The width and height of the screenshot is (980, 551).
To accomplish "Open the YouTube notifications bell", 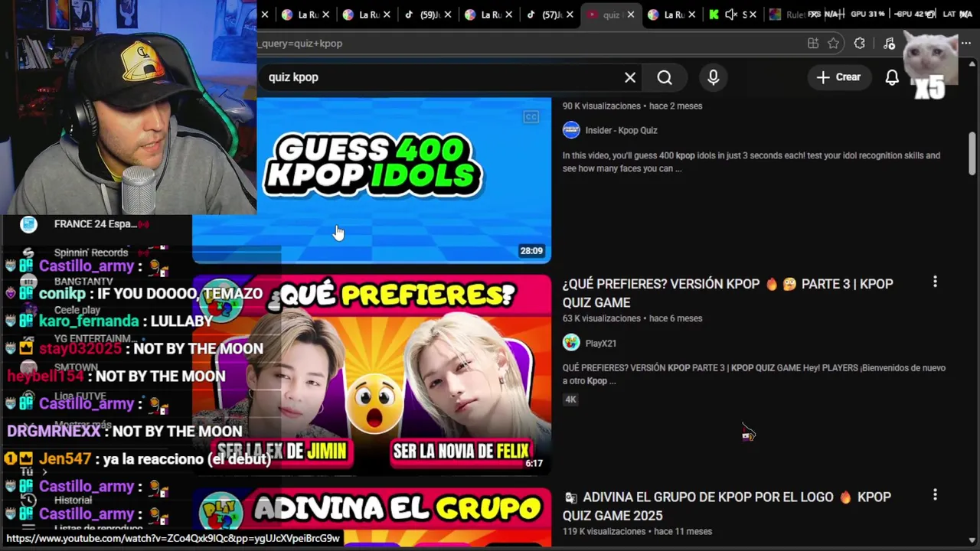I will (x=892, y=77).
